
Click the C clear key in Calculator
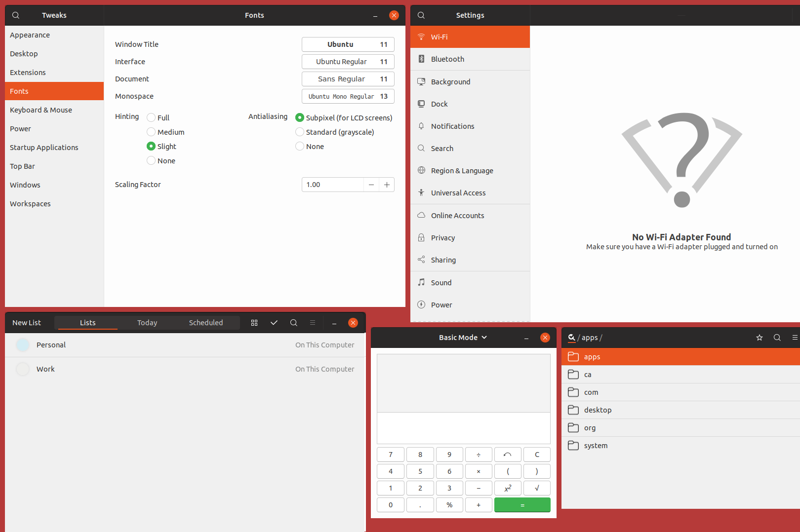click(537, 455)
